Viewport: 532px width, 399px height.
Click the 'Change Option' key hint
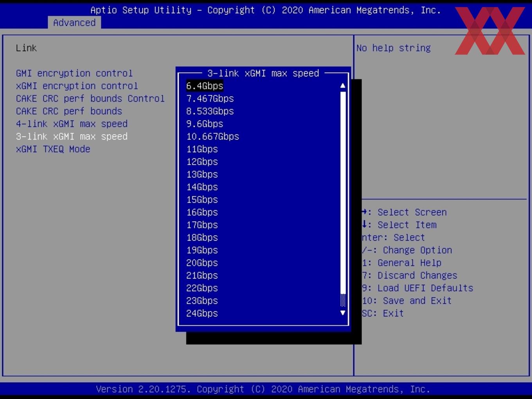pyautogui.click(x=407, y=250)
